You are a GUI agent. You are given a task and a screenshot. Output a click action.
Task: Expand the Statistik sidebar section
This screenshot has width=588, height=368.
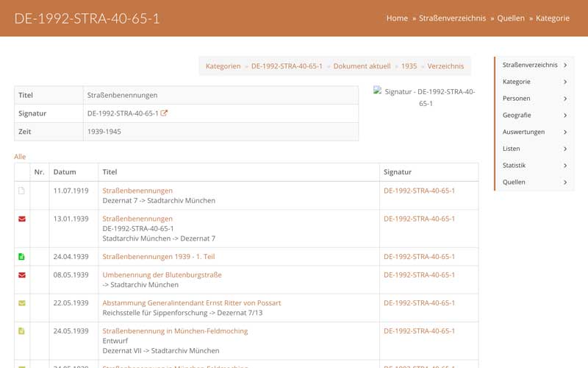tap(534, 166)
